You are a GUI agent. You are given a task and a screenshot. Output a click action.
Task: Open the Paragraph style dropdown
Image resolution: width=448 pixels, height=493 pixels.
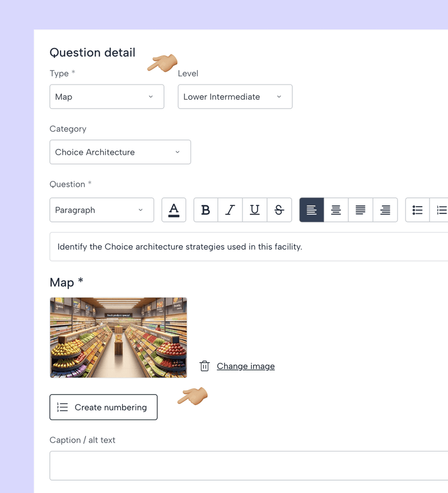point(101,210)
